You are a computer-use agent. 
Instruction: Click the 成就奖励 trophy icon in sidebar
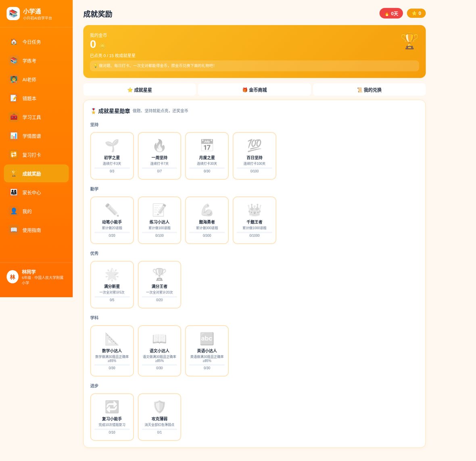(14, 173)
